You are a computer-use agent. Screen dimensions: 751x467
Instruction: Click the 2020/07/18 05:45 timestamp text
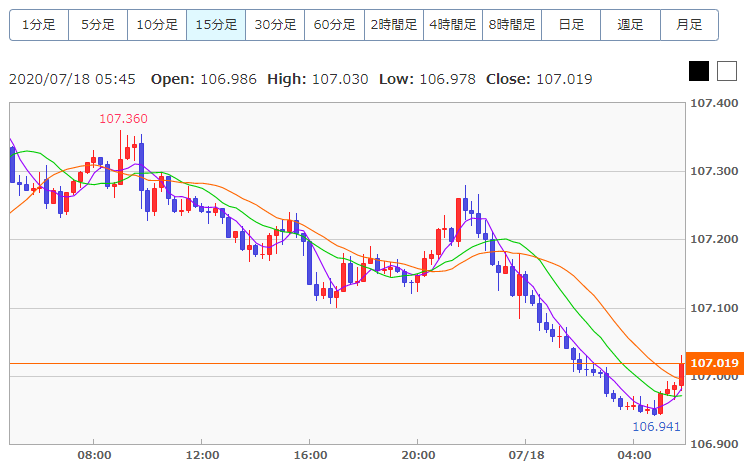(72, 79)
